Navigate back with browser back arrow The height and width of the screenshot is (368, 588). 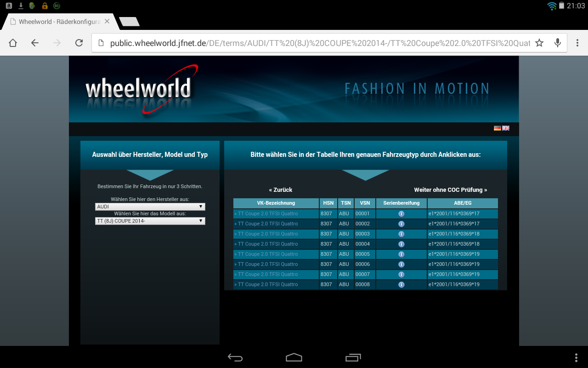coord(35,43)
